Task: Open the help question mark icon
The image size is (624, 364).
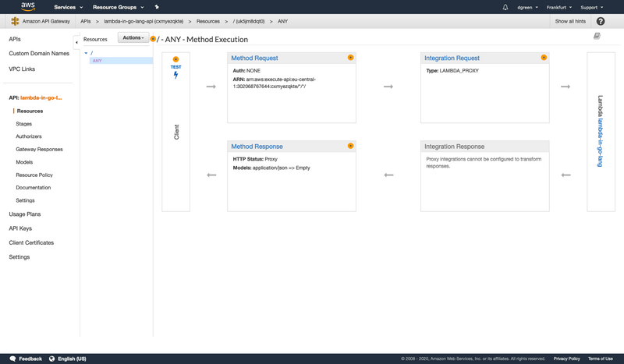Action: point(601,22)
